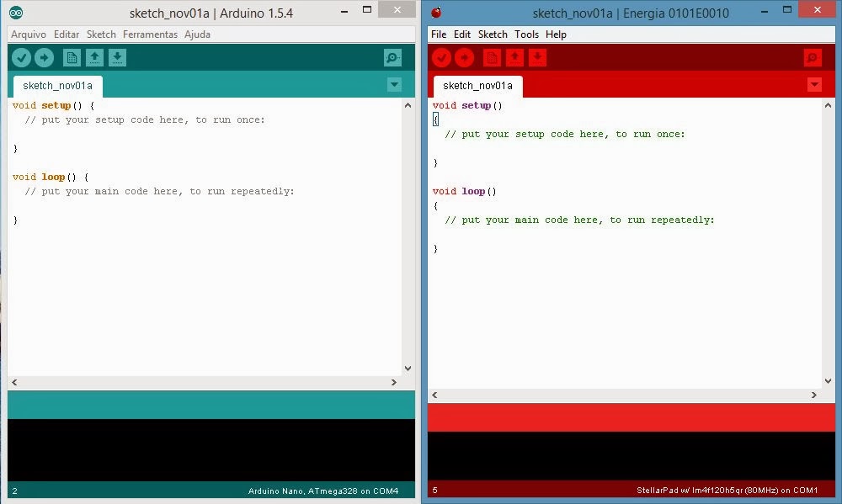Expand tab menu dropdown in Arduino window
842x504 pixels.
click(x=394, y=84)
